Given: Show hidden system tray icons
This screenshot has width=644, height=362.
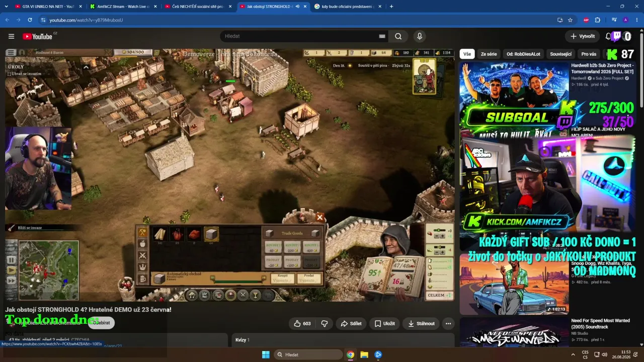Looking at the screenshot, I should 573,354.
